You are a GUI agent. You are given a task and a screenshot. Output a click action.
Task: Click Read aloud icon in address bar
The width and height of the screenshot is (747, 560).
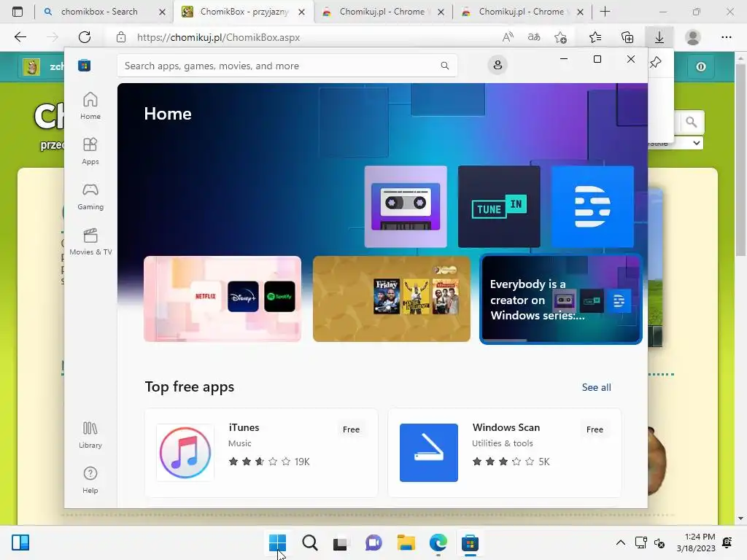click(508, 37)
